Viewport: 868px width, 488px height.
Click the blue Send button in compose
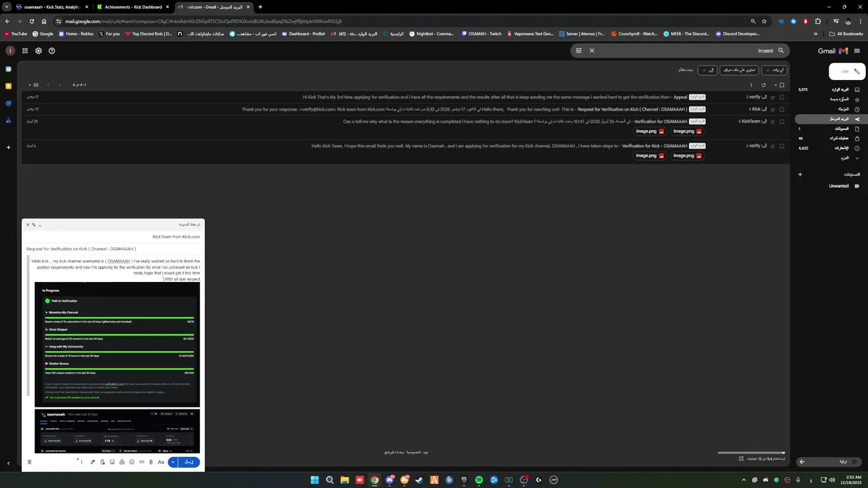[189, 462]
